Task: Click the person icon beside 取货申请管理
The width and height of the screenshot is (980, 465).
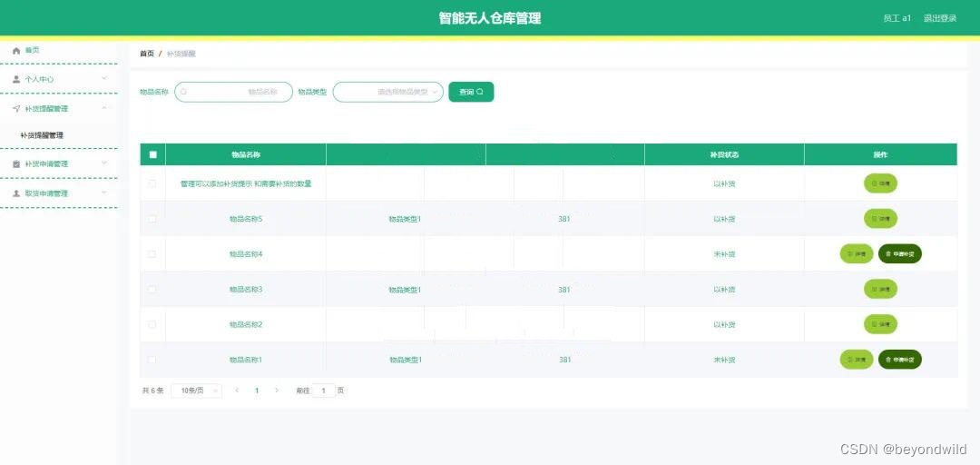Action: coord(16,193)
